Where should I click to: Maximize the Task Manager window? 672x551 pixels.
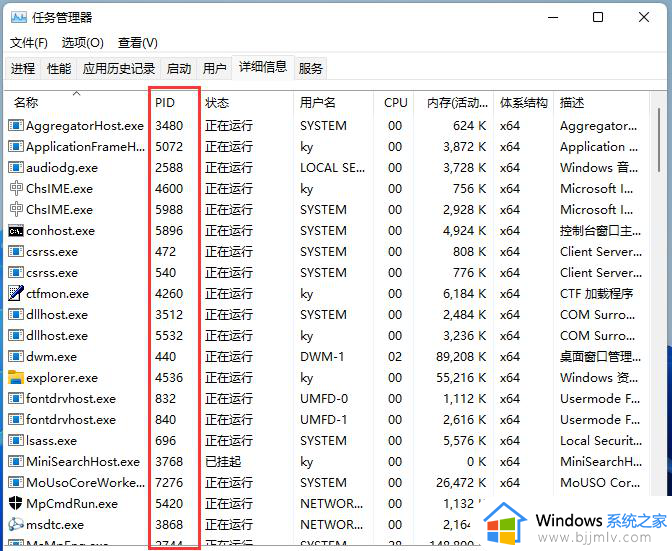(x=598, y=18)
